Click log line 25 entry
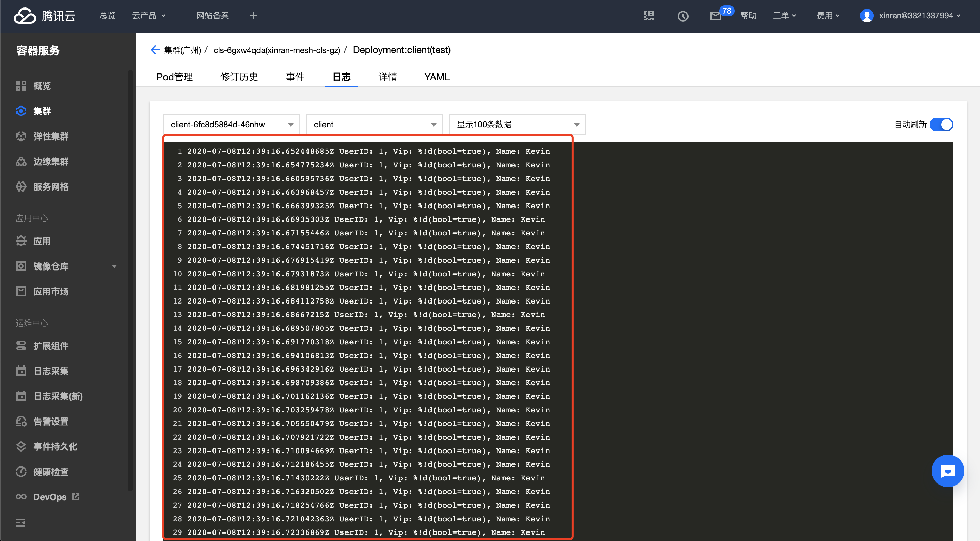 (x=366, y=478)
